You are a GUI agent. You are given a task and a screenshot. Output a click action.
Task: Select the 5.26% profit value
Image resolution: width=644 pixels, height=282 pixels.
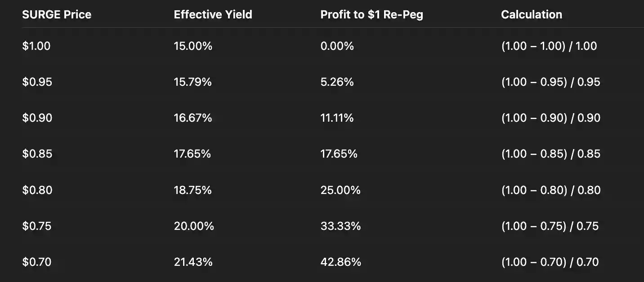(x=337, y=82)
